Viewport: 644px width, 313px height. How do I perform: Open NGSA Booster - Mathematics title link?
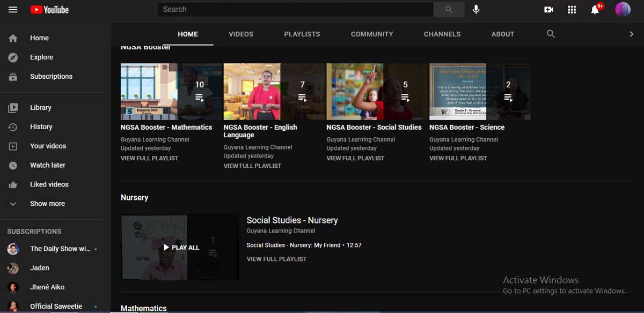coord(166,128)
